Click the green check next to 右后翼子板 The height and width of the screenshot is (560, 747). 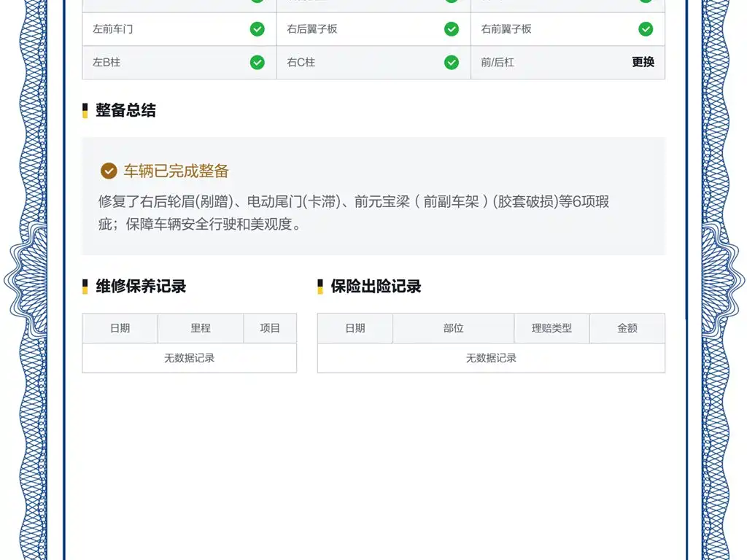[x=451, y=29]
